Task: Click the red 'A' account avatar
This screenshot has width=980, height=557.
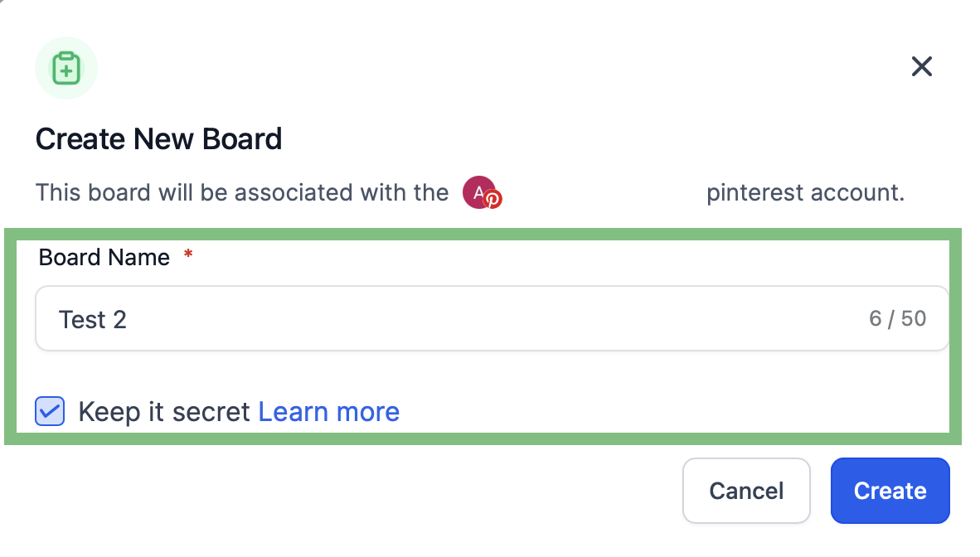Action: click(x=478, y=192)
